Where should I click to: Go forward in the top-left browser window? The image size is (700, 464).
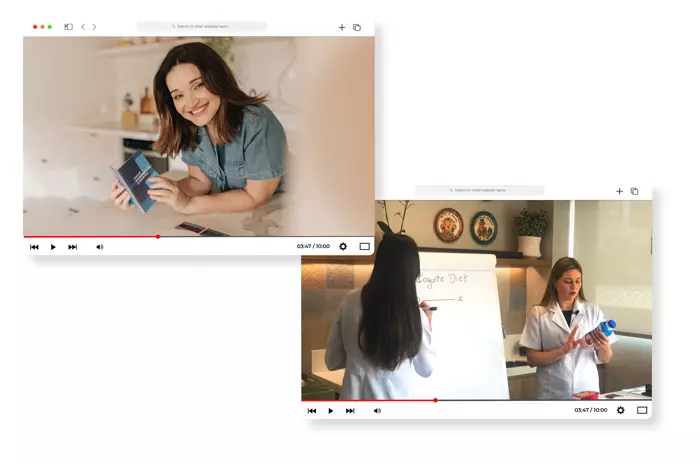click(94, 27)
